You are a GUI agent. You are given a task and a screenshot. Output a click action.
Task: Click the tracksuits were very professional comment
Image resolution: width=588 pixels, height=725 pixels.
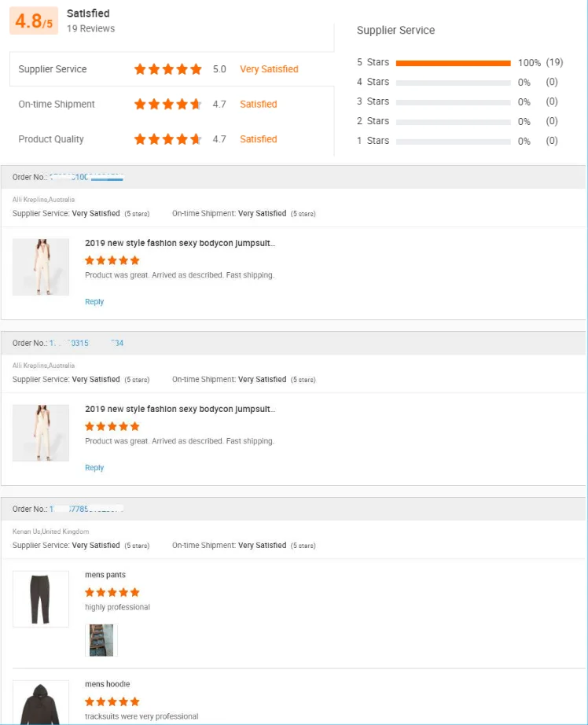click(x=141, y=716)
